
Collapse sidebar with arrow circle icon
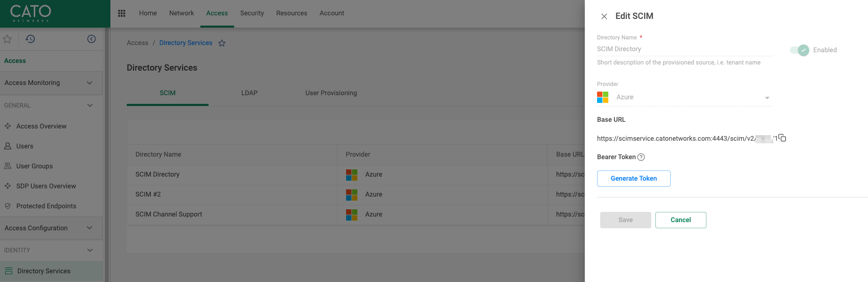[x=92, y=39]
